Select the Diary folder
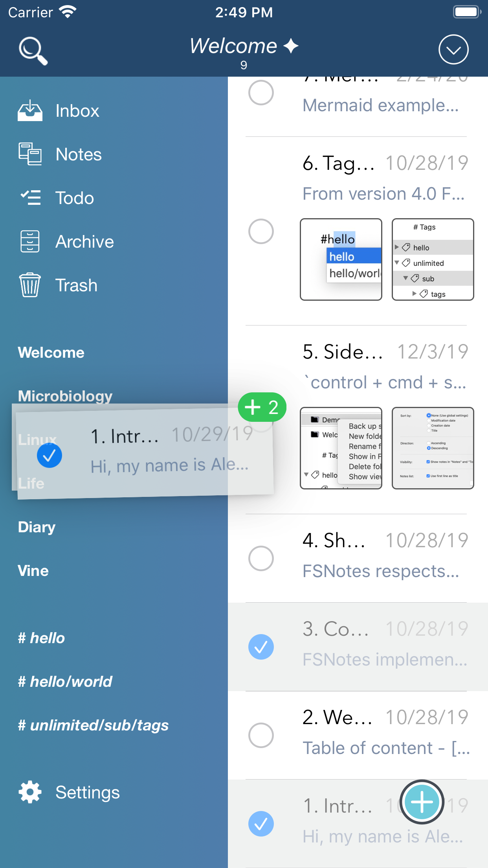The height and width of the screenshot is (868, 488). [37, 527]
